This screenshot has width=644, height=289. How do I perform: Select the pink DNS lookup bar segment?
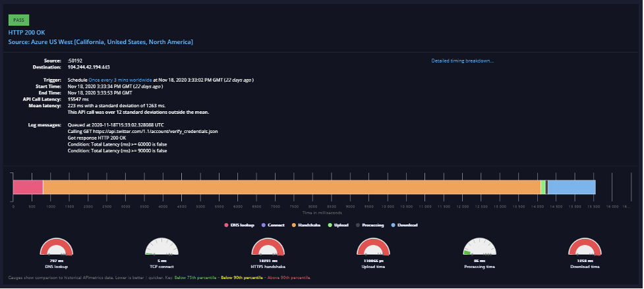[x=28, y=187]
